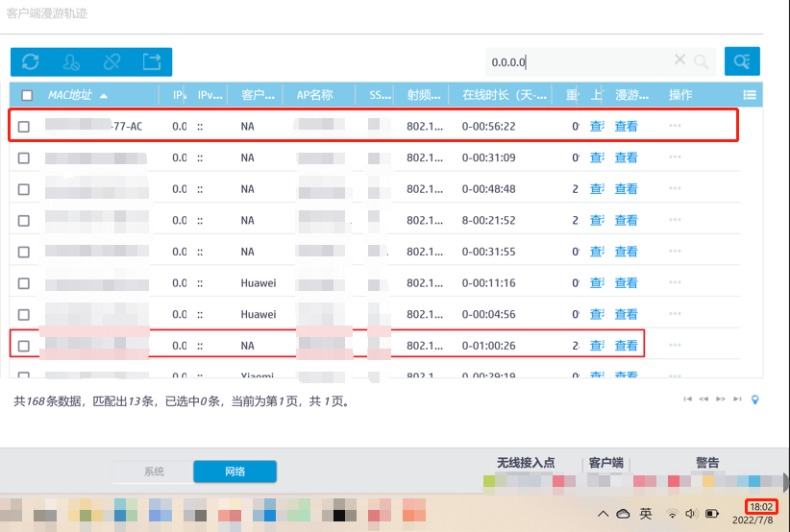This screenshot has height=532, width=790.
Task: Open the more actions menu in the first row
Action: coord(675,126)
